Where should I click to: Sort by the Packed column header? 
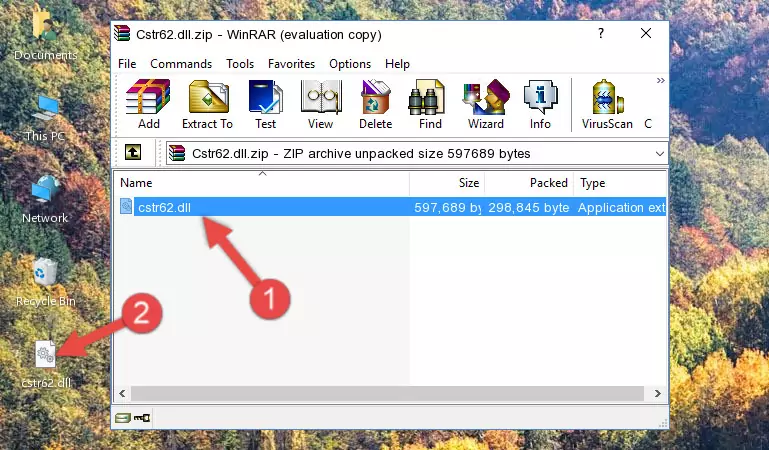529,183
